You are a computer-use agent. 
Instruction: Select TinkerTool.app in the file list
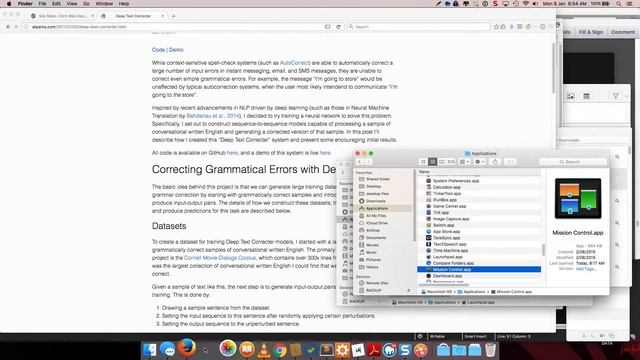tap(447, 193)
